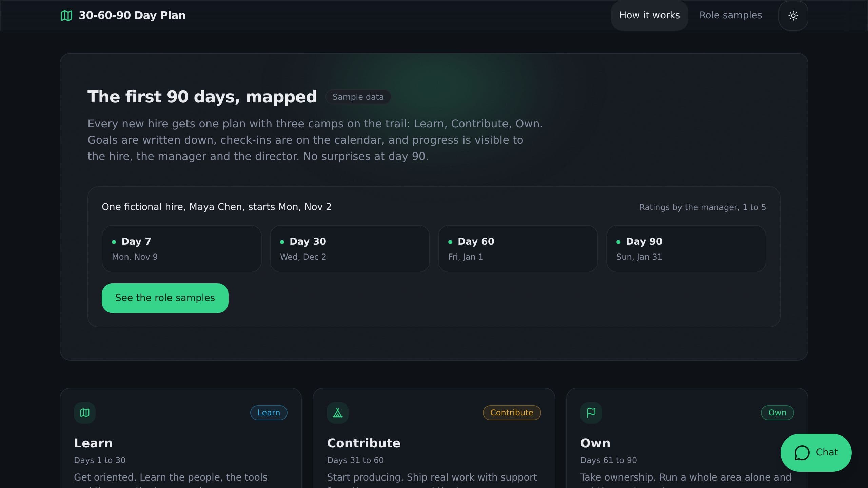The height and width of the screenshot is (488, 868).
Task: Click 'One fictional hire, Maya Chen' line
Action: click(x=216, y=207)
